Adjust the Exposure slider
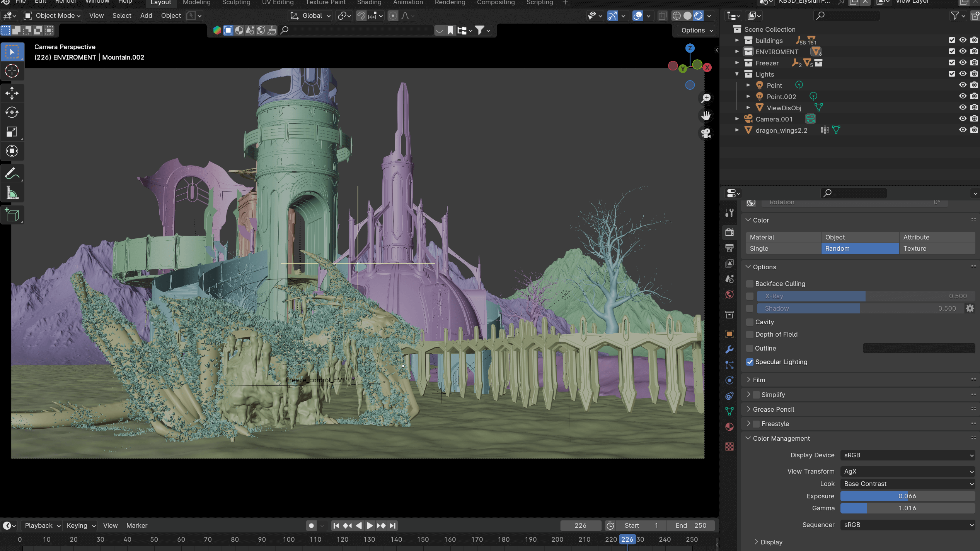This screenshot has width=980, height=551. click(x=907, y=496)
